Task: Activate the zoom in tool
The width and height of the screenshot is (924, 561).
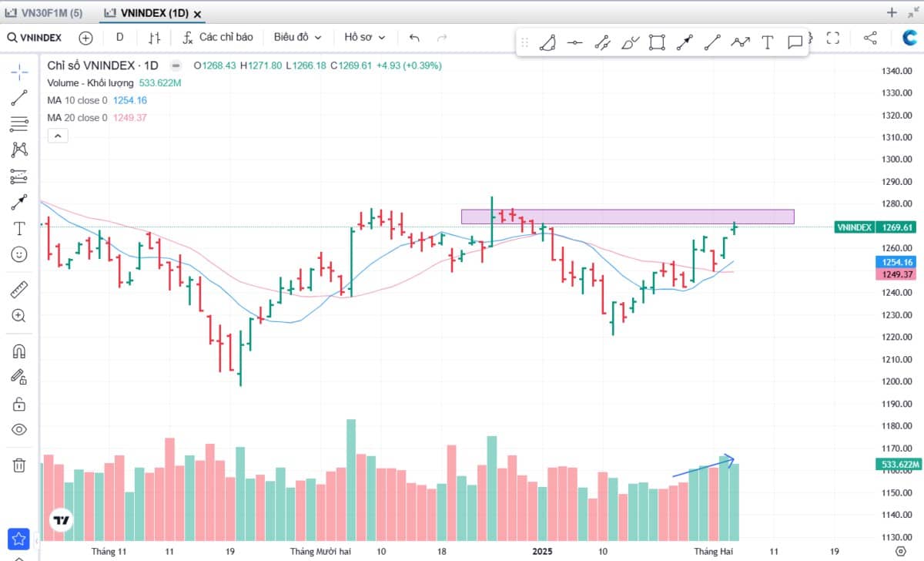Action: 19,315
